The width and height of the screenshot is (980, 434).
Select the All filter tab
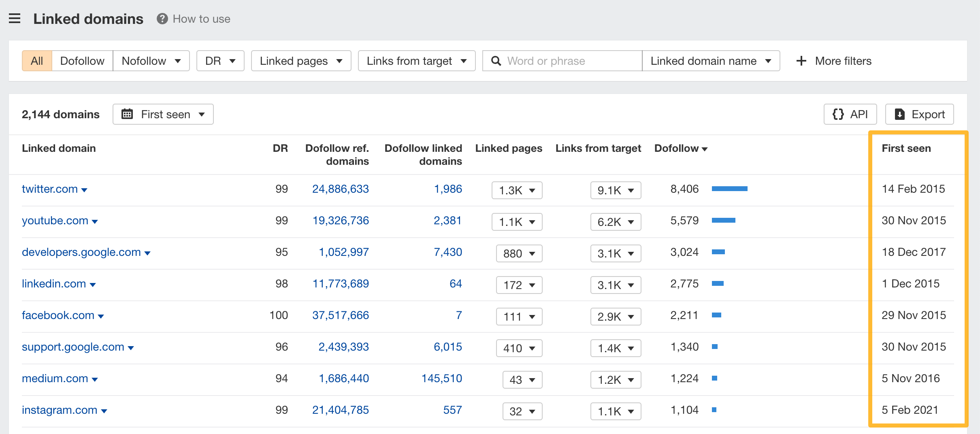[x=37, y=61]
